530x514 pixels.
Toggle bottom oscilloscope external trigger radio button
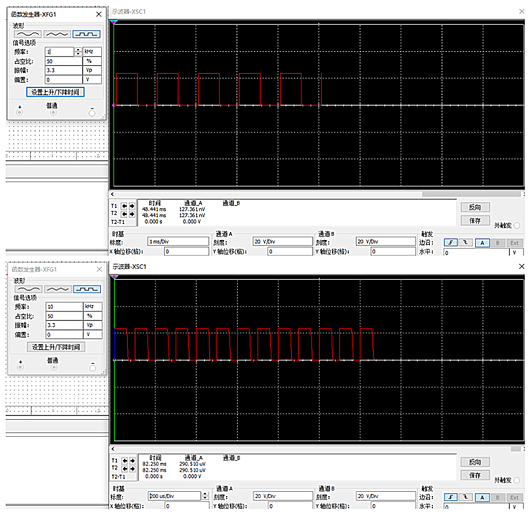[517, 480]
